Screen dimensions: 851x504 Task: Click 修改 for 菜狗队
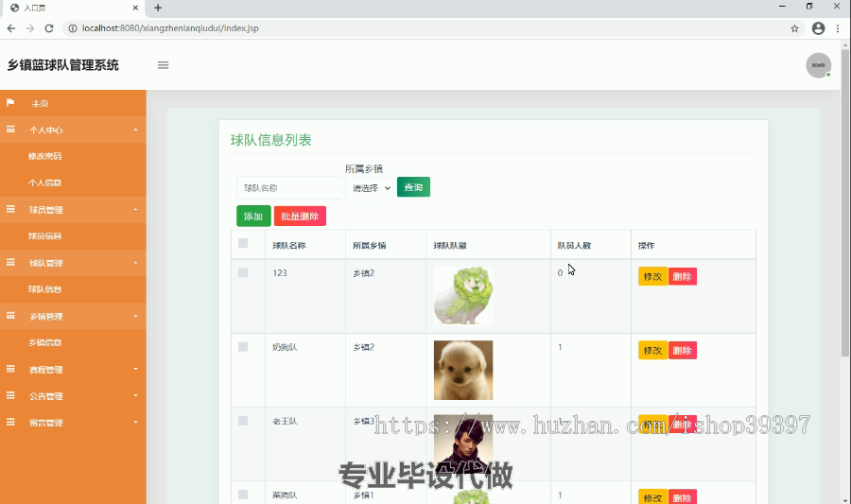652,497
